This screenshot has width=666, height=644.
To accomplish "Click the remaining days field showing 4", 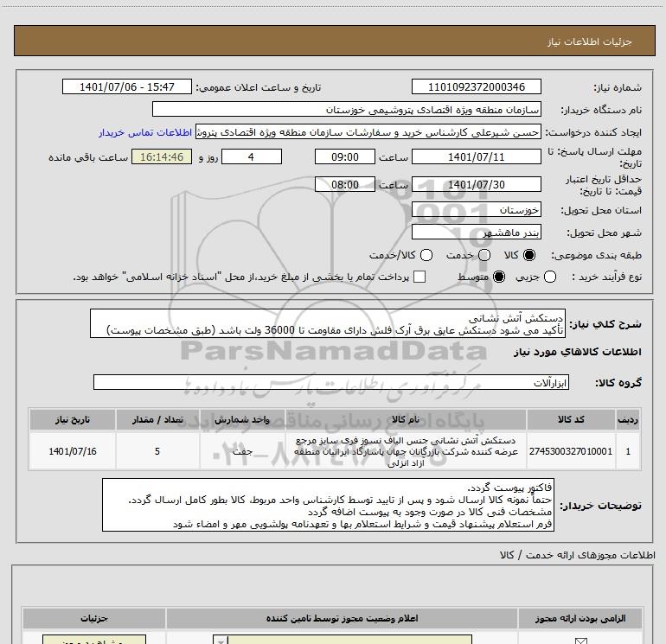I will point(252,157).
